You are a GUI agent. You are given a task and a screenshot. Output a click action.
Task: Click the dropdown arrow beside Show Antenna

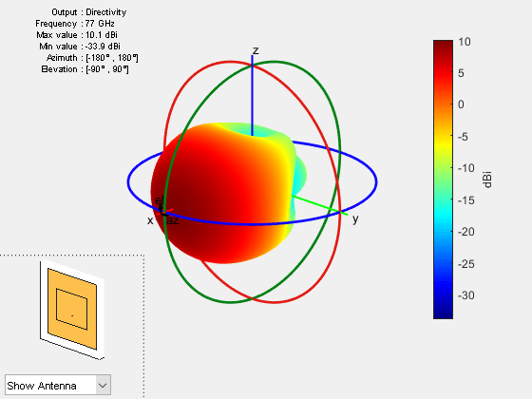click(103, 386)
